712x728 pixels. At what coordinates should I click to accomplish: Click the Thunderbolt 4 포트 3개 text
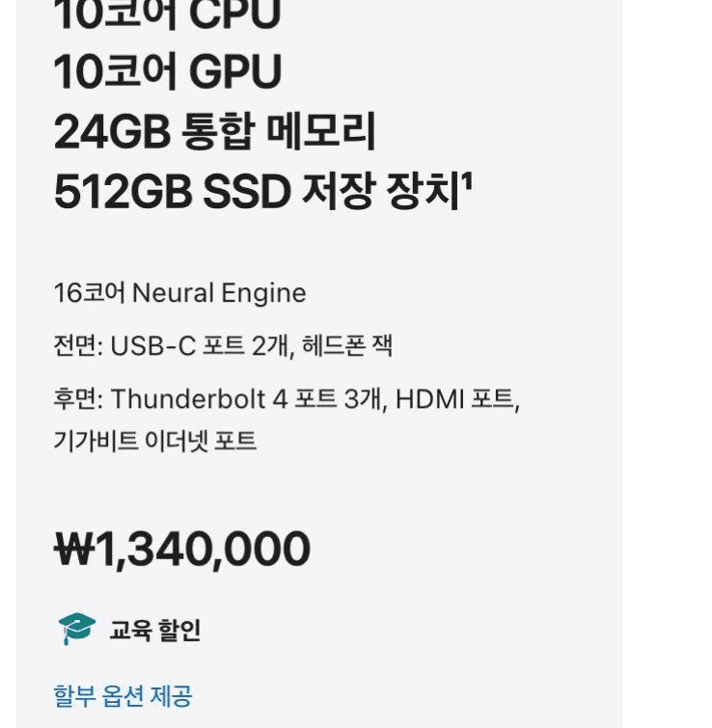click(247, 398)
